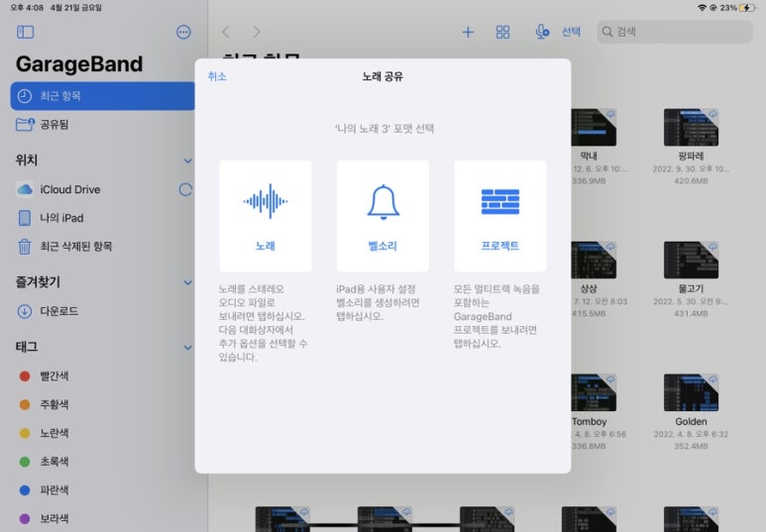
Task: Choose the 벨소리 ringtone format card
Action: coord(383,215)
